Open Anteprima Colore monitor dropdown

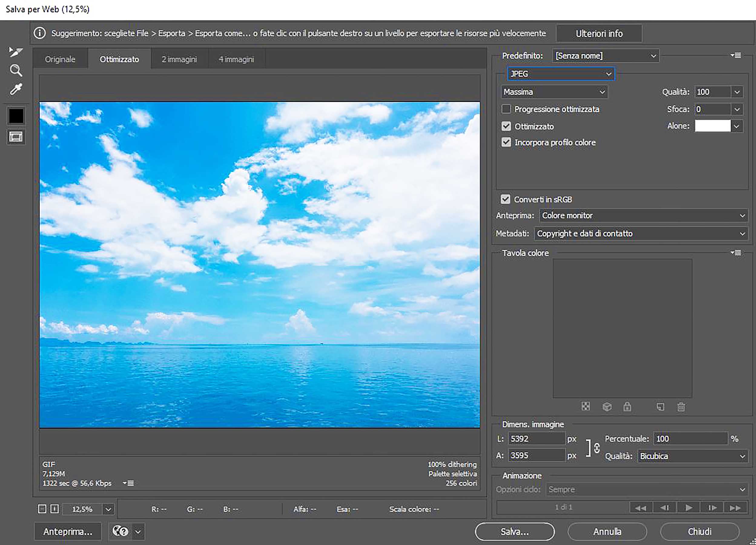click(643, 215)
